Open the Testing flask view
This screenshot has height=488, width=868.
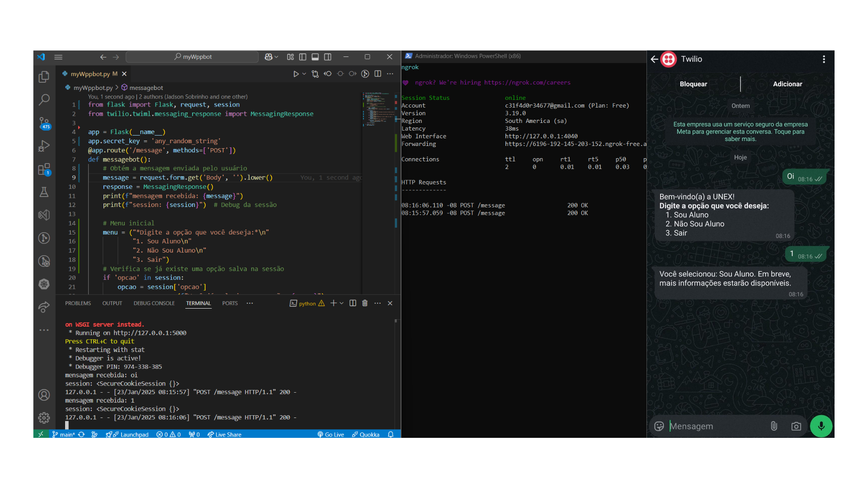point(44,192)
